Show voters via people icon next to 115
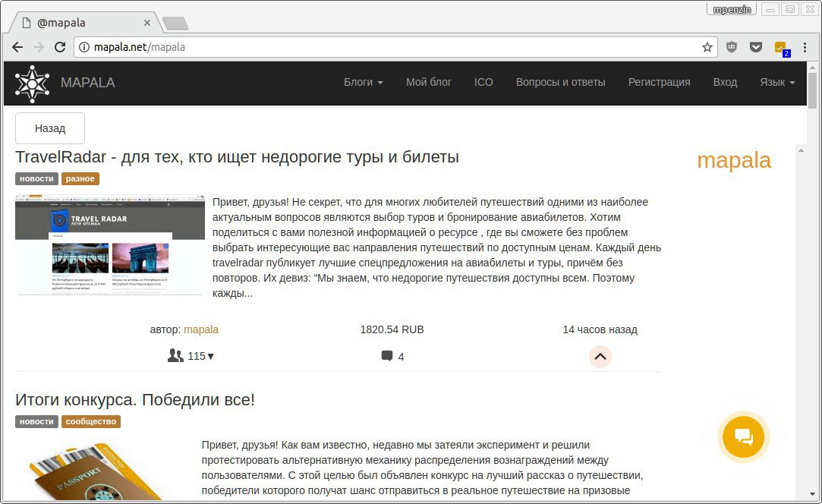Viewport: 822px width, 504px height. tap(175, 355)
